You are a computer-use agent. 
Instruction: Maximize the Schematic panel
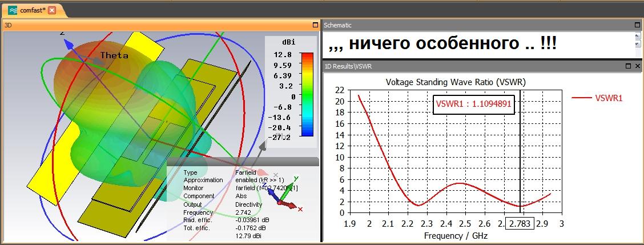pos(637,25)
